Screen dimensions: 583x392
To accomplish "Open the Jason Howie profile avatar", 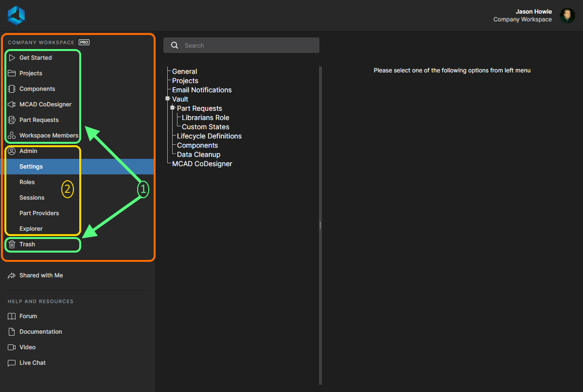I will point(567,16).
